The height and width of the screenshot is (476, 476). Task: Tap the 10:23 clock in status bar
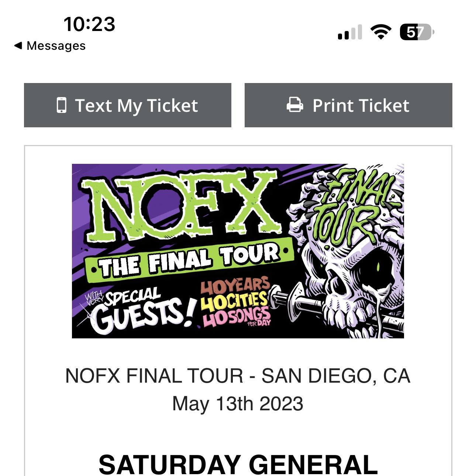click(89, 24)
